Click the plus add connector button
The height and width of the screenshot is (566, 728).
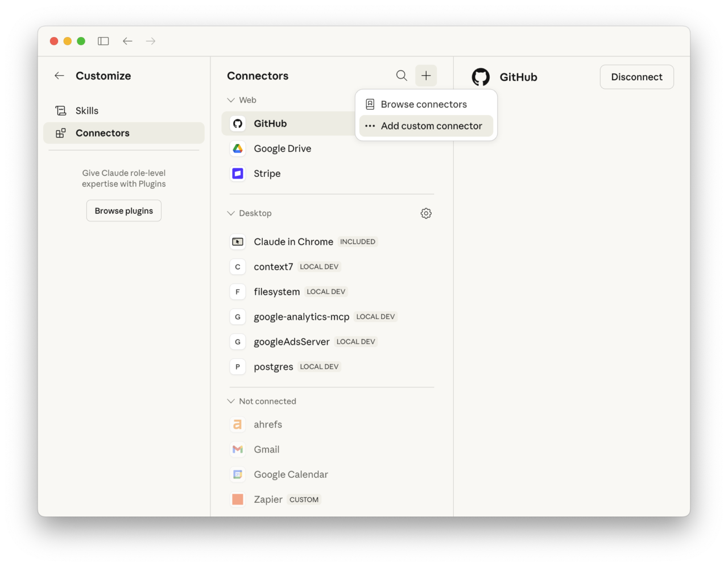(x=426, y=76)
